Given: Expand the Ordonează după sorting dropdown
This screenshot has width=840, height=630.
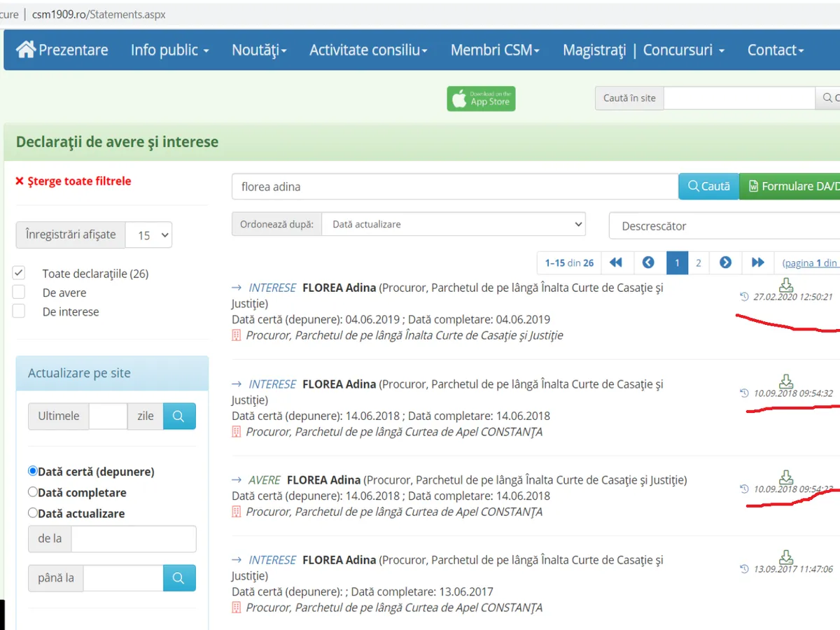Looking at the screenshot, I should pyautogui.click(x=453, y=225).
